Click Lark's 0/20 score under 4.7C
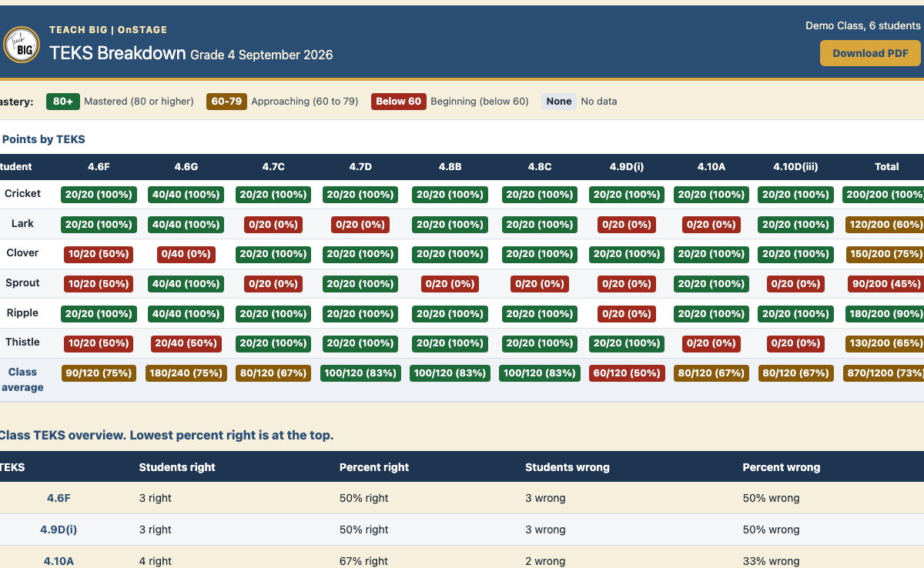This screenshot has width=924, height=568. click(273, 225)
